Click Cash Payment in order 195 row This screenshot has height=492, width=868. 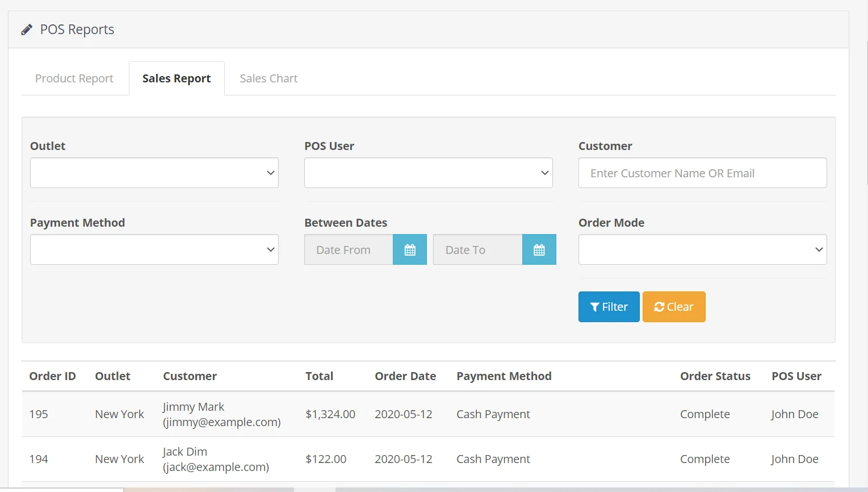tap(493, 414)
